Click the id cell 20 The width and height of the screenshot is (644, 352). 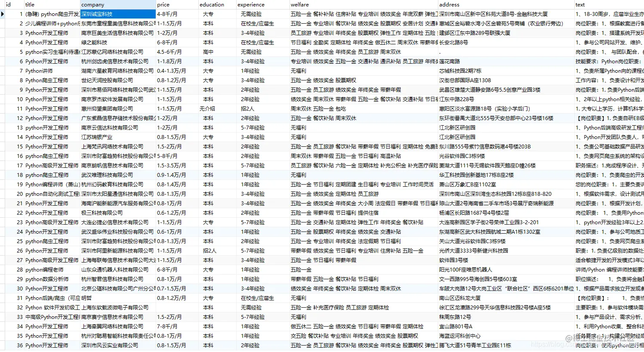click(14, 194)
